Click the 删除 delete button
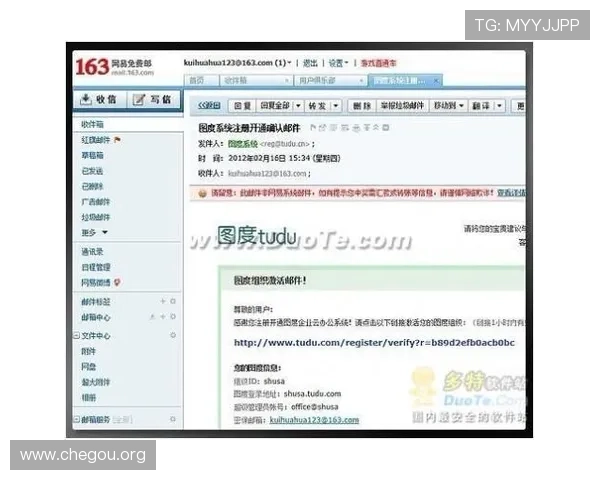The image size is (600, 480). (x=362, y=106)
